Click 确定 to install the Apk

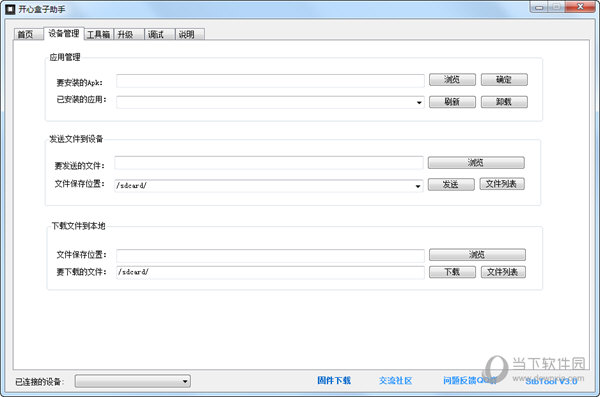tap(504, 80)
